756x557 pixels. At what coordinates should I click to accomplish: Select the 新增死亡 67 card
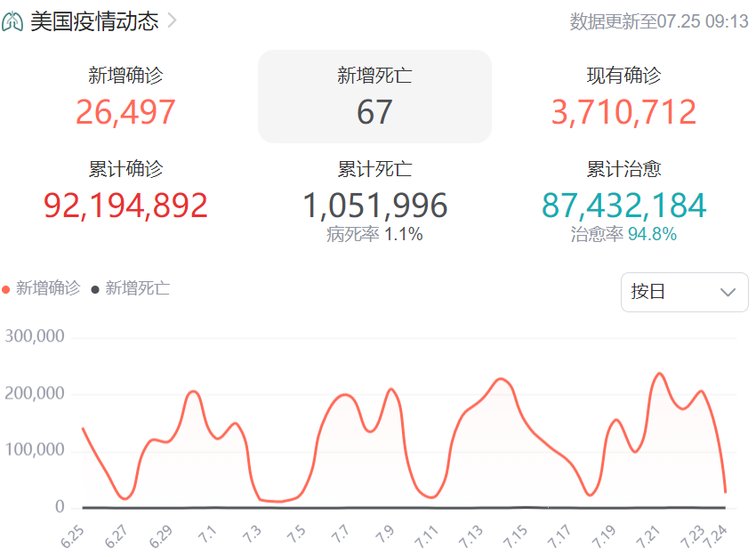(374, 96)
